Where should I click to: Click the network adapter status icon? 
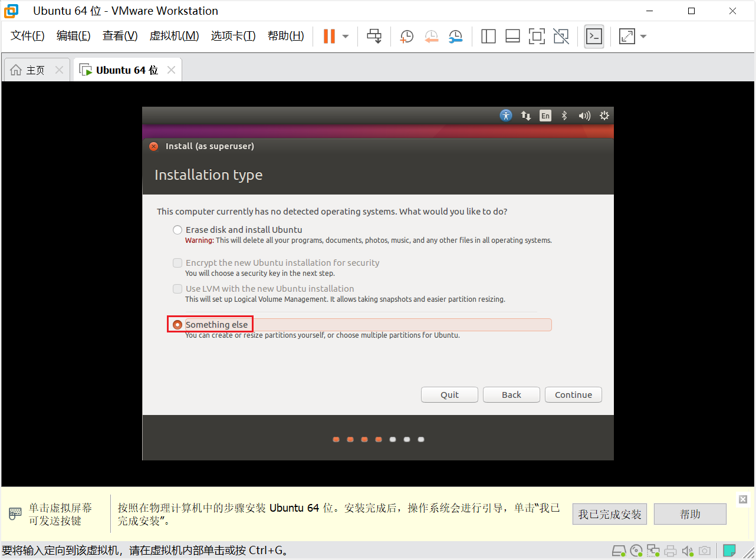click(x=653, y=551)
